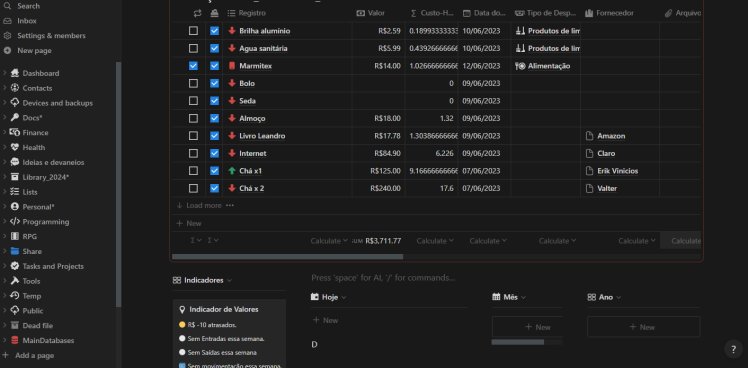Viewport: 748px width, 368px height.
Task: Click the Lists checklist icon
Action: pos(14,191)
